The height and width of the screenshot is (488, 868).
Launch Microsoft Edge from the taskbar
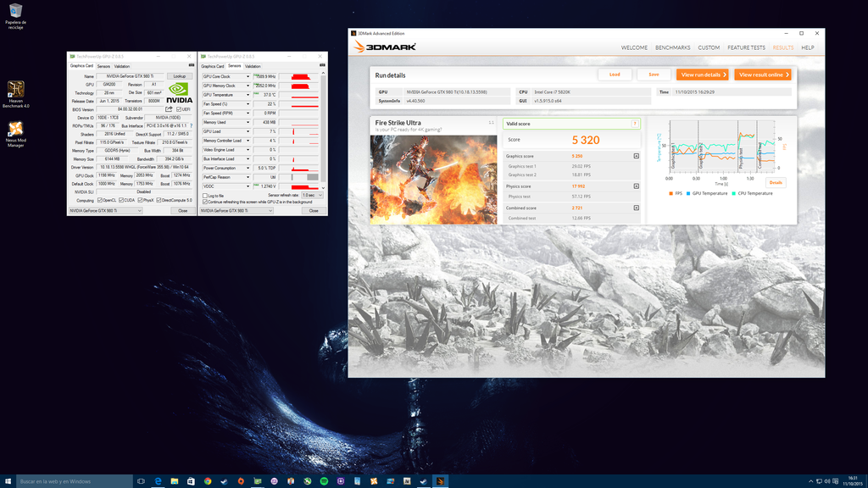[x=158, y=481]
